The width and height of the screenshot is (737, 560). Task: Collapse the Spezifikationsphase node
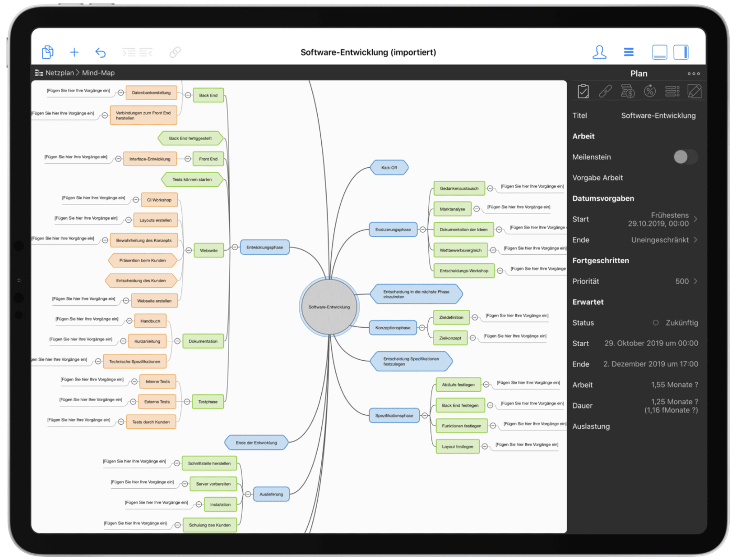coord(425,415)
